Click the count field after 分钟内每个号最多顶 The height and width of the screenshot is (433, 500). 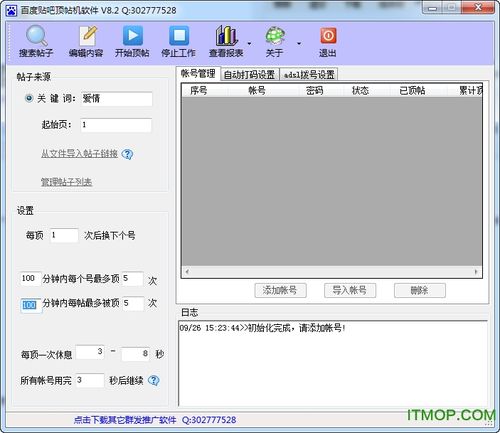(133, 278)
